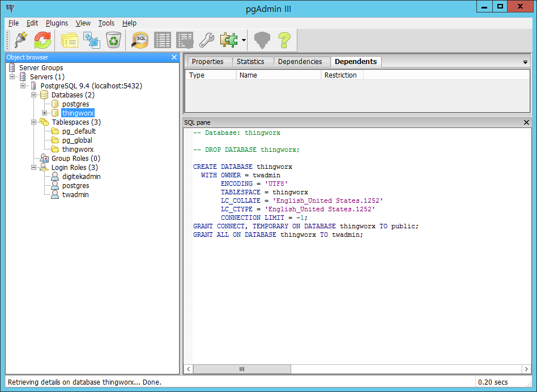This screenshot has height=392, width=537.
Task: Collapse the Tablespaces (3) node
Action: click(x=33, y=122)
